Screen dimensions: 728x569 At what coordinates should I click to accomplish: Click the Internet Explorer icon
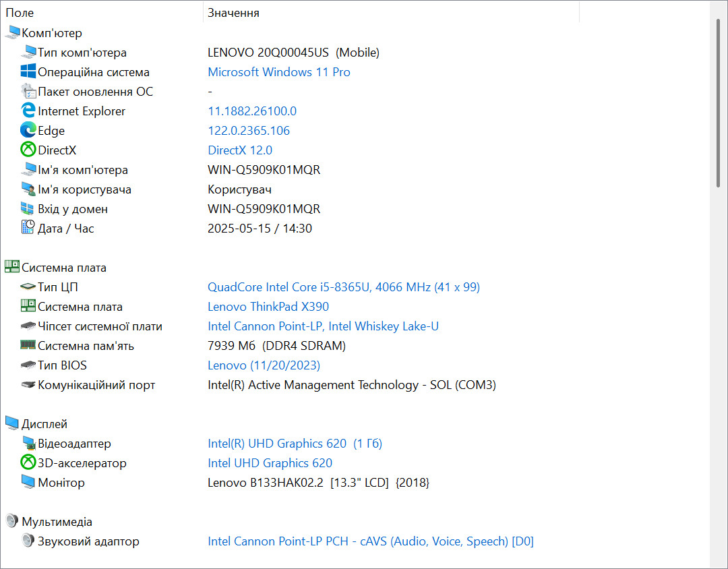(x=28, y=111)
